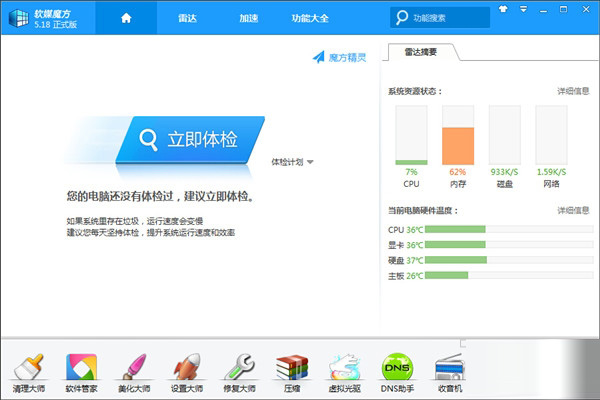This screenshot has height=400, width=600.
Task: Click into the 功能搜索 search field
Action: tap(440, 17)
